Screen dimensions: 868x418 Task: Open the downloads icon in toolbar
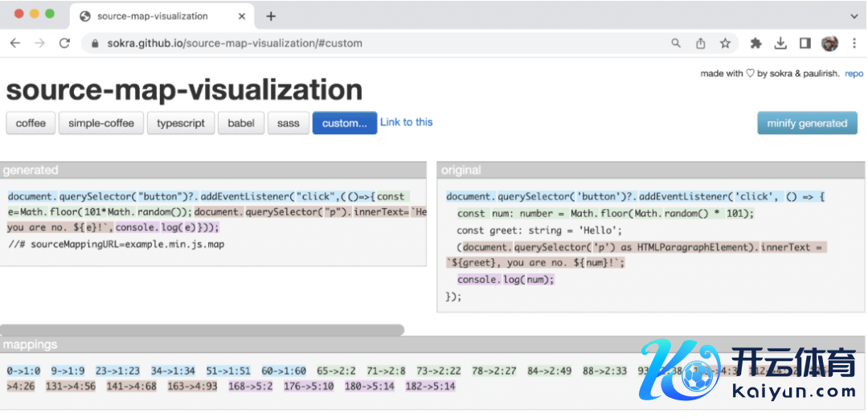pyautogui.click(x=780, y=43)
